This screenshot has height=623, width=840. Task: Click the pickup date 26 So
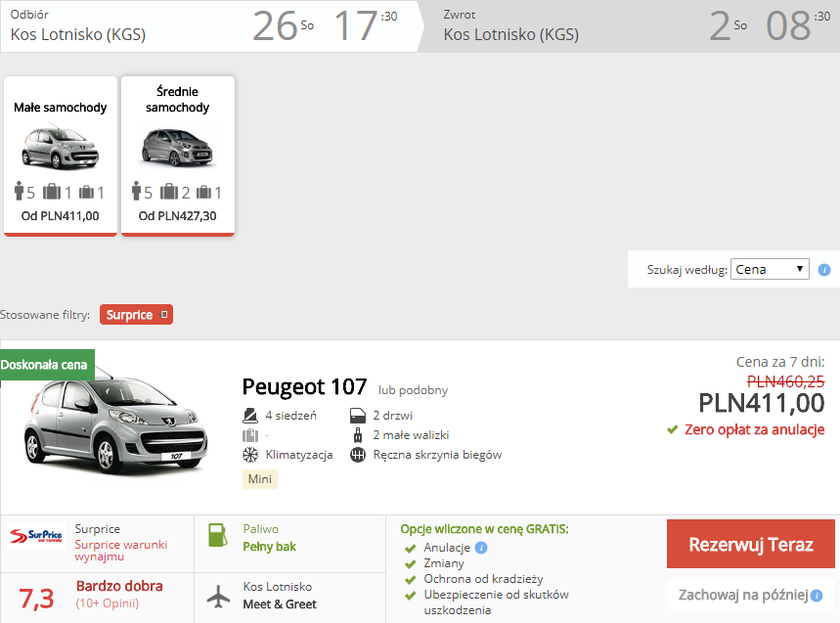283,25
